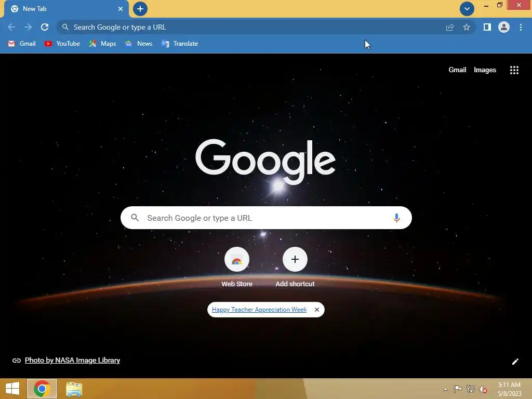The image size is (532, 399).
Task: Reload the current page
Action: 45,27
